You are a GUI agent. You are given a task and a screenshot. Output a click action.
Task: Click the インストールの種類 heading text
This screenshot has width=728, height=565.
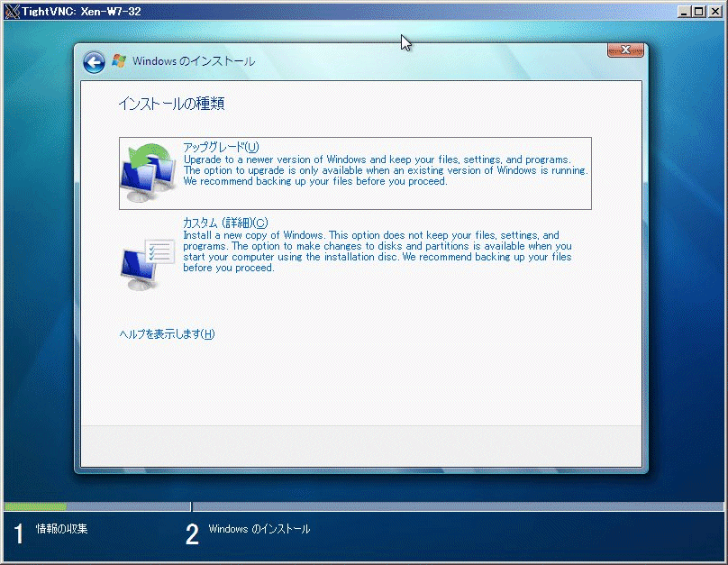[x=171, y=103]
